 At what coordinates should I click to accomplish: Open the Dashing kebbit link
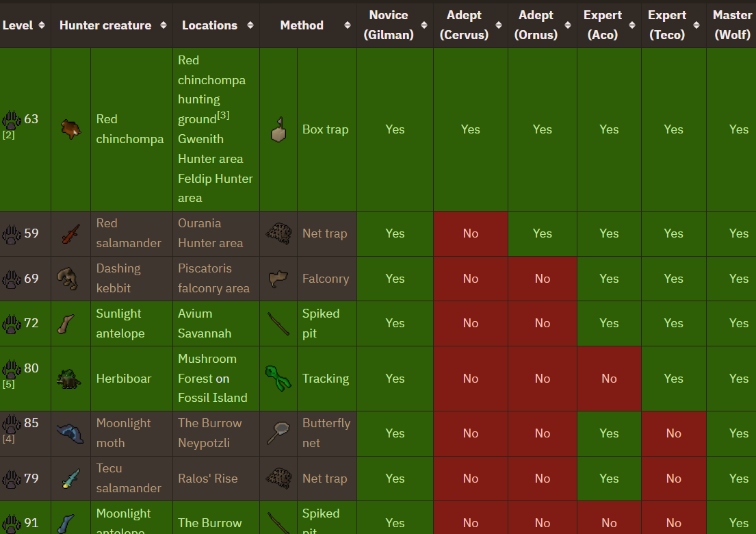point(118,279)
